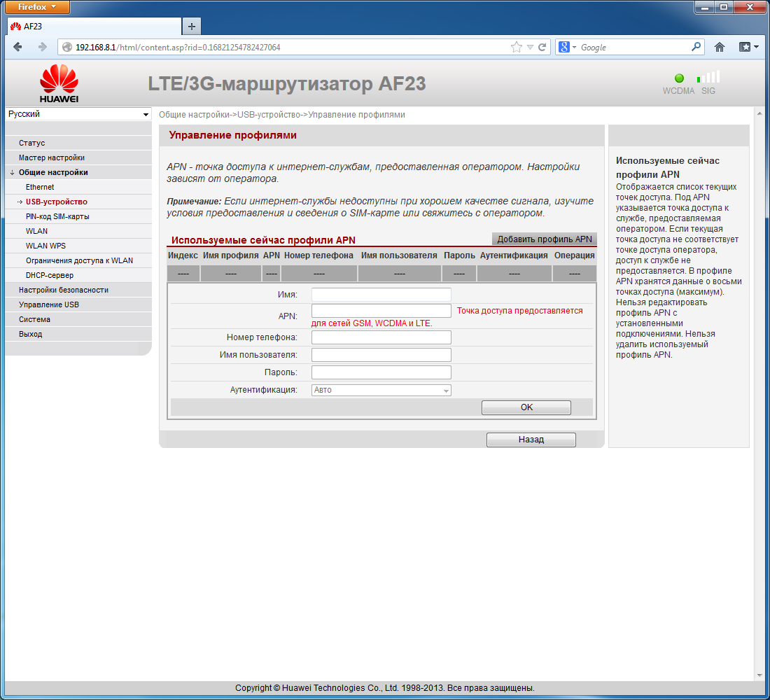Click Добавить профиль APN button
This screenshot has width=770, height=700.
click(544, 239)
